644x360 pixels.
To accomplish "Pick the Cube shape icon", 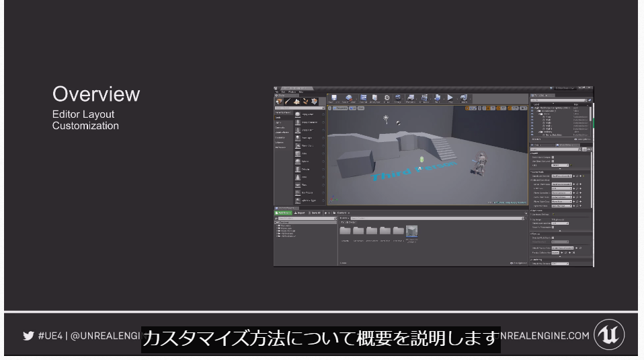I will 298,153.
